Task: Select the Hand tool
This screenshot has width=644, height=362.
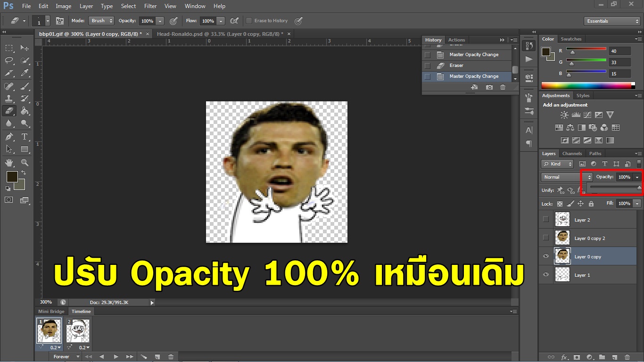Action: 9,163
